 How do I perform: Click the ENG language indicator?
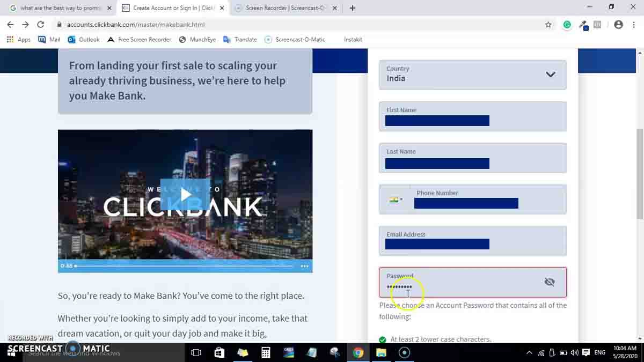point(600,352)
